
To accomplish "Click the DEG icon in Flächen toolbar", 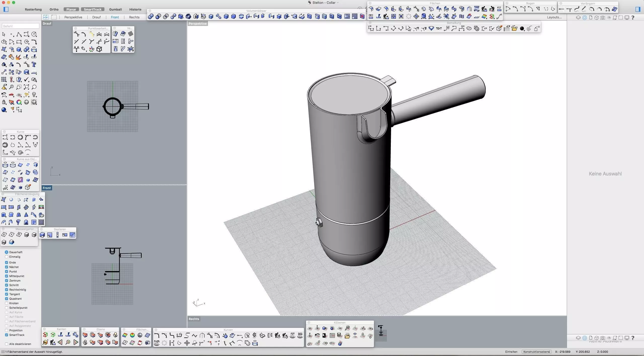I will click(371, 17).
